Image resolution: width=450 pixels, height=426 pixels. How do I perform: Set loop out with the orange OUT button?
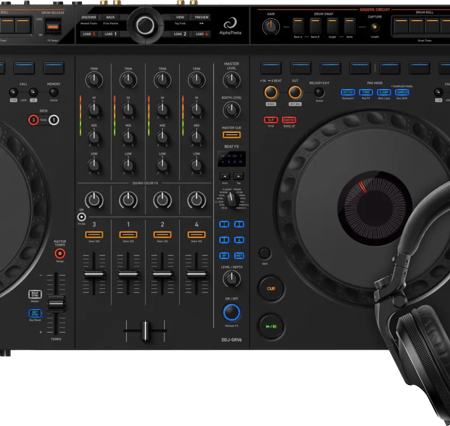pos(295,92)
